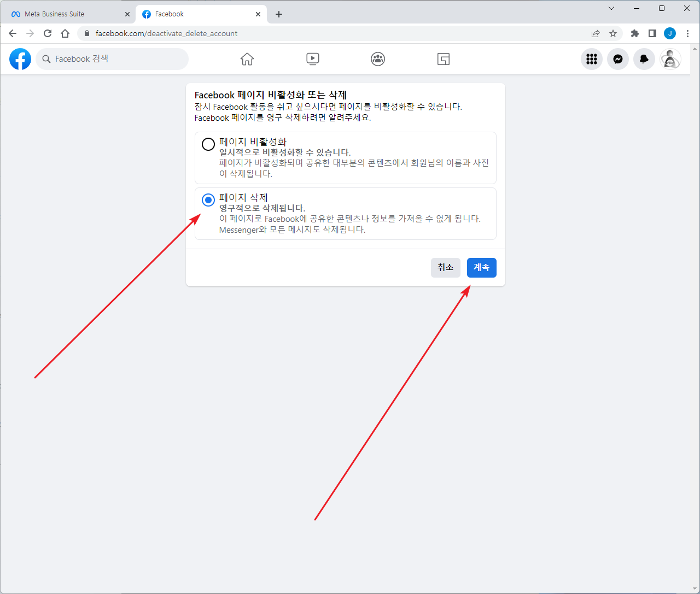Open the Facebook Home icon
The image size is (700, 594).
click(247, 59)
